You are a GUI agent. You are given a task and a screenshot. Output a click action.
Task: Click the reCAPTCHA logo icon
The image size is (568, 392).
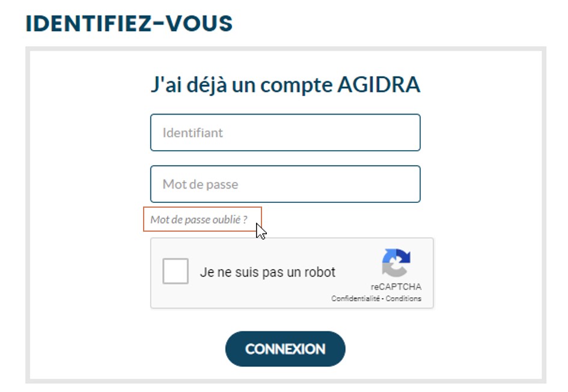tap(395, 262)
